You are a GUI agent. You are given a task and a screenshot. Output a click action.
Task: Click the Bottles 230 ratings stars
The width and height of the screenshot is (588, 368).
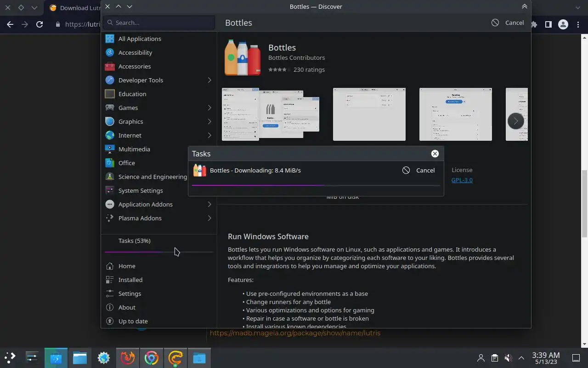pos(278,70)
